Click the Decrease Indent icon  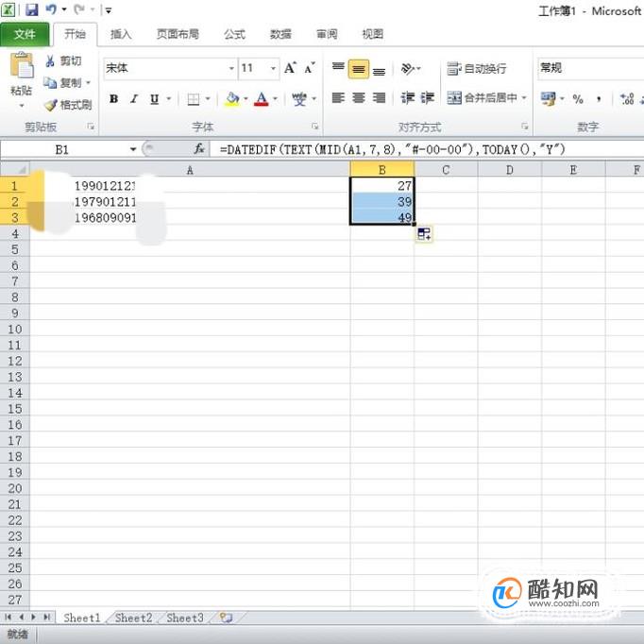pos(407,98)
